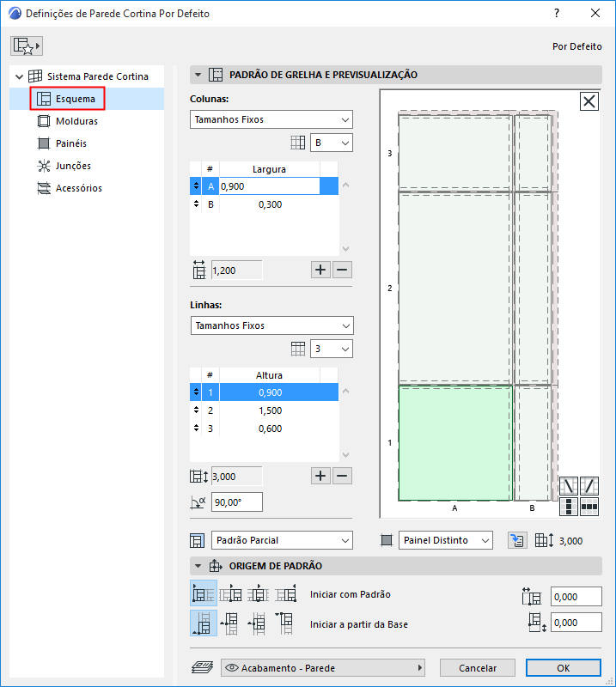Click the panel class pickup icon button

518,540
